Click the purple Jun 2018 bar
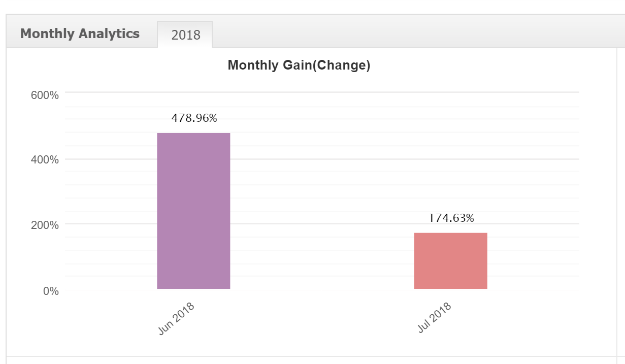Viewport: 625px width, 364px height. point(193,211)
